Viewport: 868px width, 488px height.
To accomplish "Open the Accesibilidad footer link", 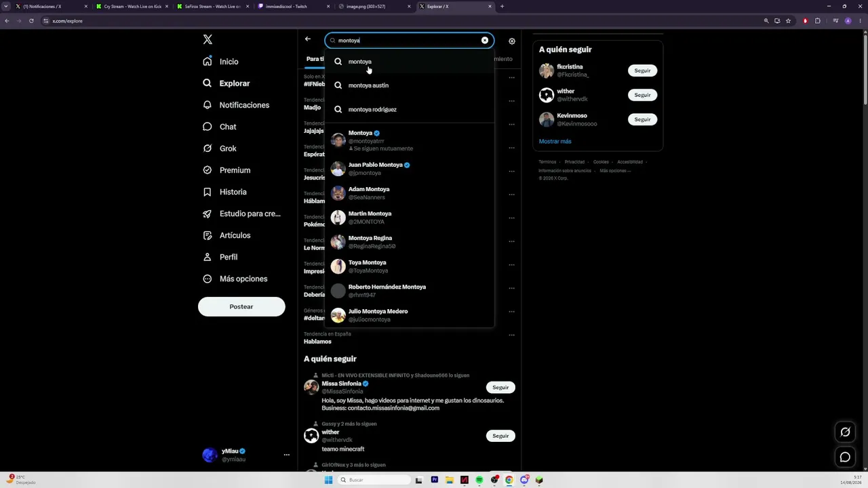I will 630,162.
